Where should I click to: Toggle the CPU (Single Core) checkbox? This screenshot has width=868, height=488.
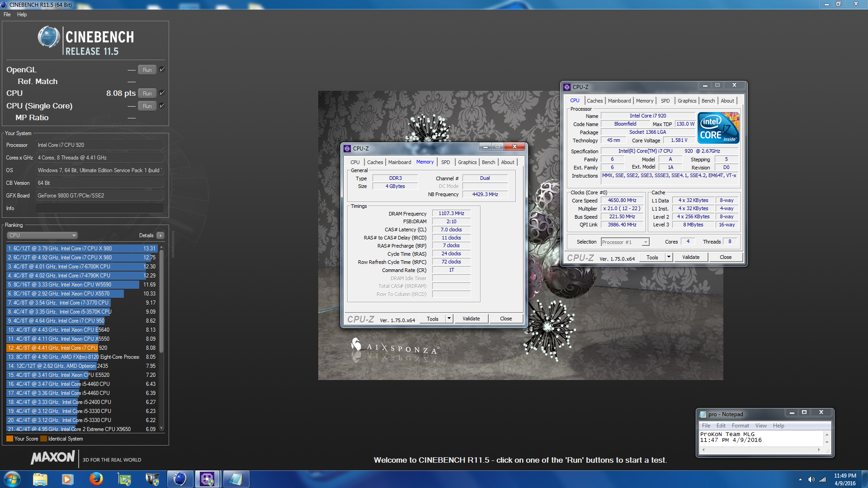pos(162,106)
